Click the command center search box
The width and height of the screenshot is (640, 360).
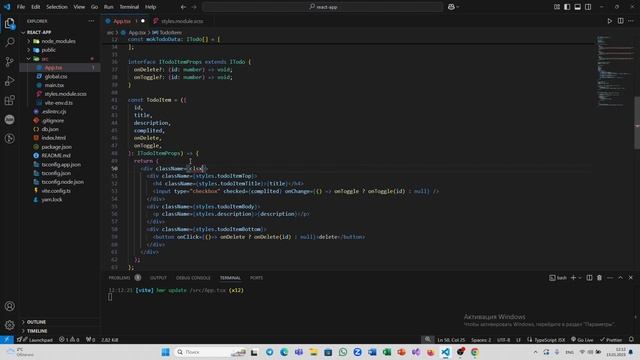(322, 7)
